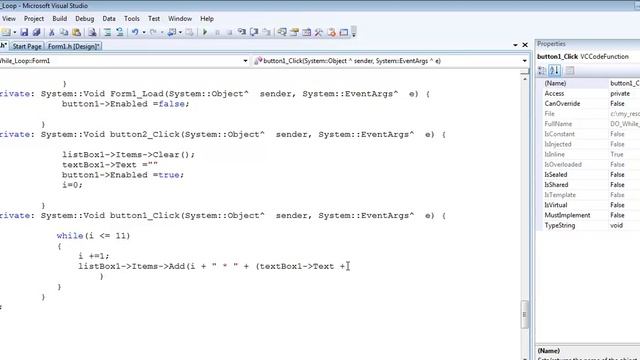
Task: Click the Paste clipboard icon
Action: point(76,32)
